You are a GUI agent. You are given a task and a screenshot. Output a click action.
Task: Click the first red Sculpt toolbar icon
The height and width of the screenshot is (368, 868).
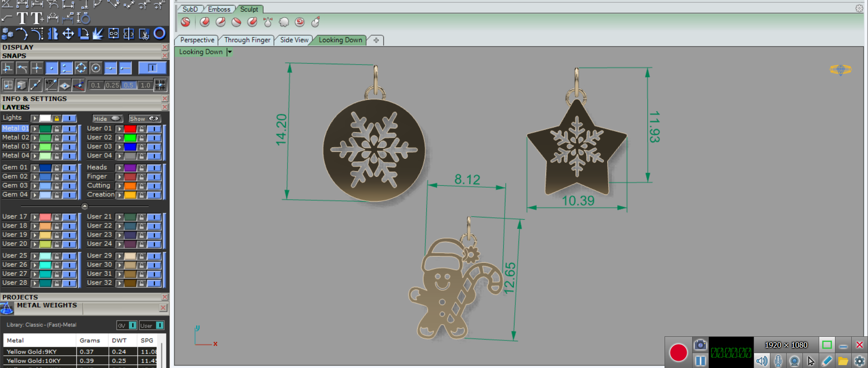click(x=185, y=22)
